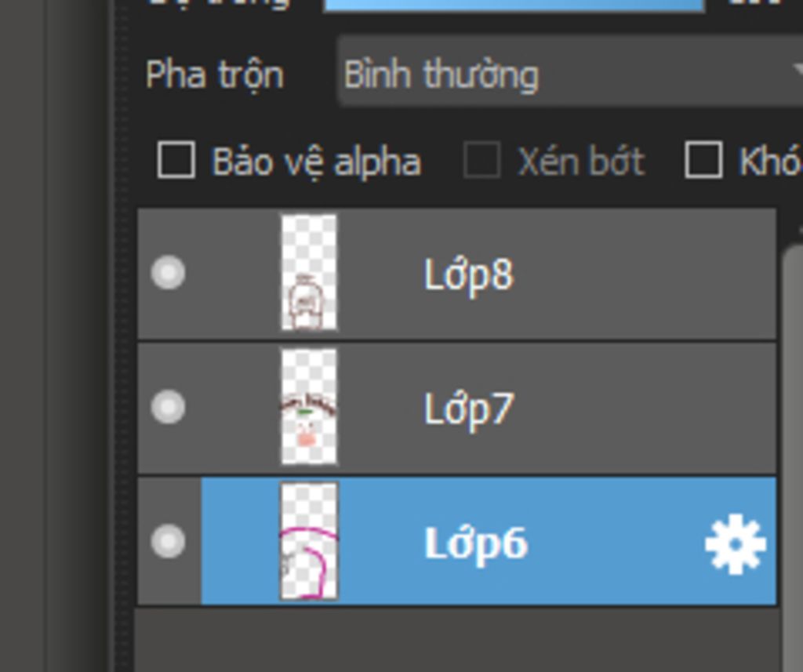Open layer settings gear on Lớp6
The height and width of the screenshot is (672, 803).
tap(736, 544)
